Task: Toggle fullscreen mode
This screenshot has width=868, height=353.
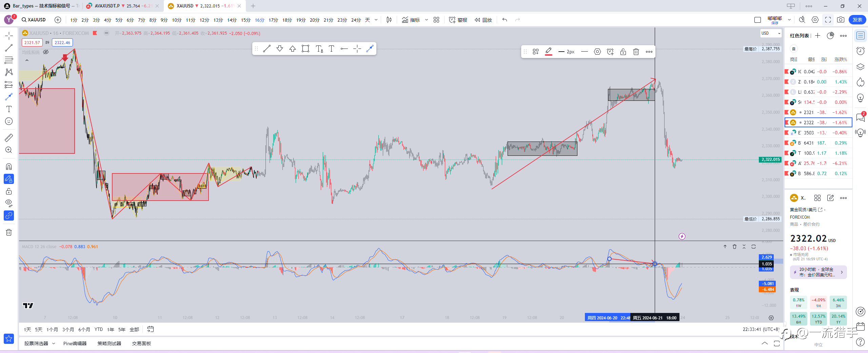Action: (x=828, y=20)
